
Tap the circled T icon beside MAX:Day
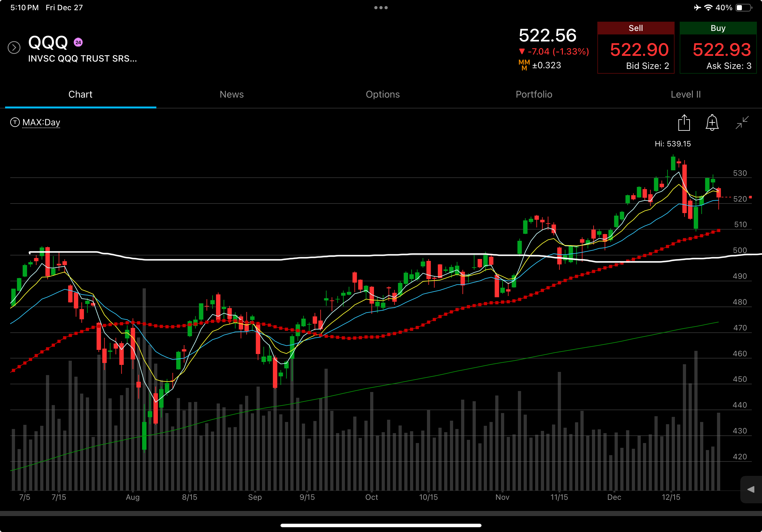click(15, 122)
